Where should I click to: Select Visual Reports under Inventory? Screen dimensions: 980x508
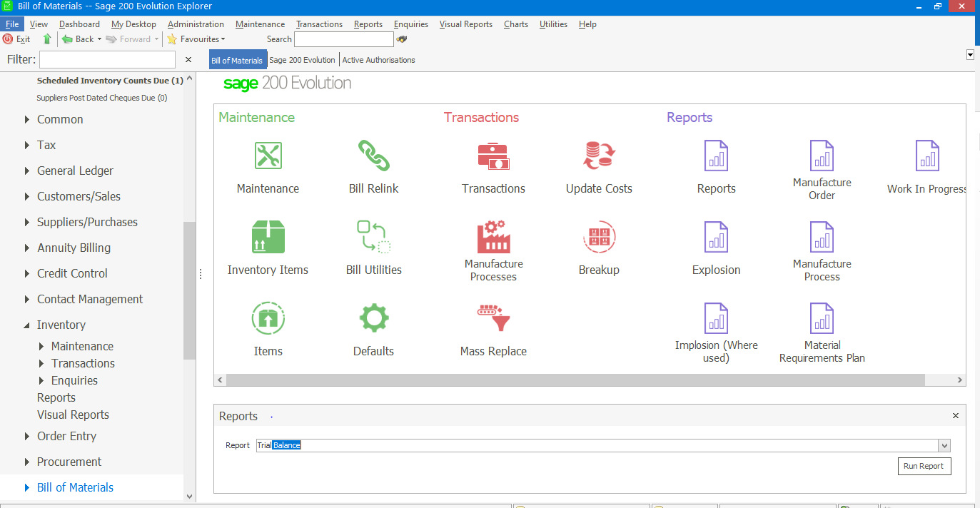tap(73, 415)
